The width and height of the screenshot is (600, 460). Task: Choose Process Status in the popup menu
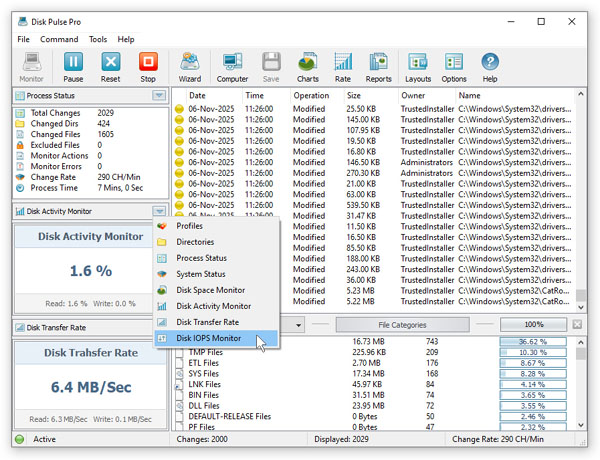click(217, 258)
